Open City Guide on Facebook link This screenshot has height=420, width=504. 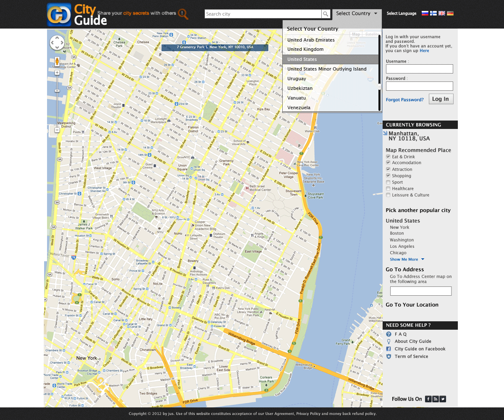click(420, 349)
